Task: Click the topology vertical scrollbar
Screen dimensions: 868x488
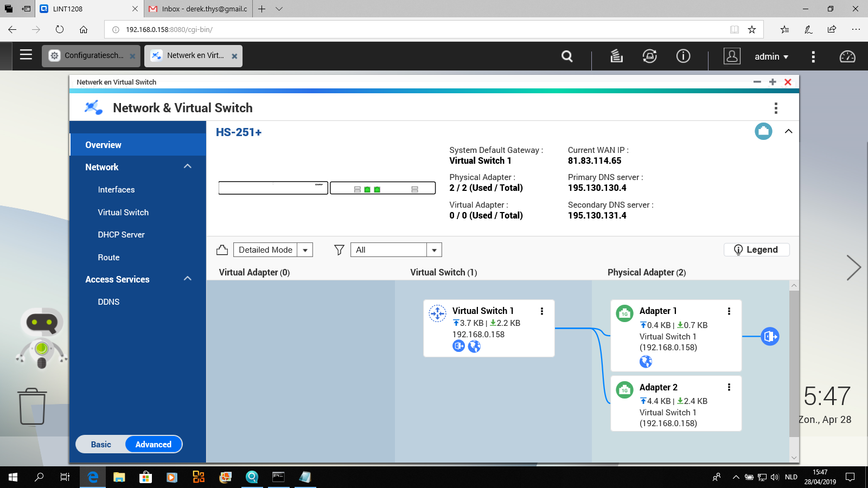Action: pos(794,363)
